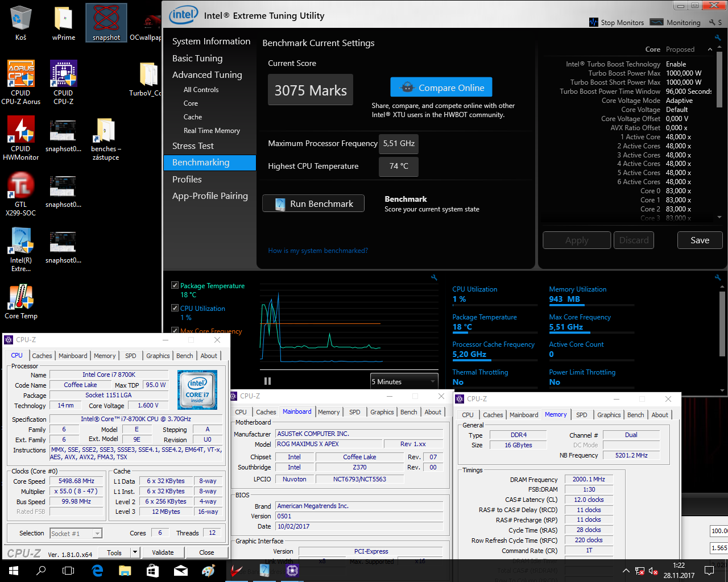Open the 5 Minutes time range dropdown
The image size is (728, 582).
click(x=404, y=381)
